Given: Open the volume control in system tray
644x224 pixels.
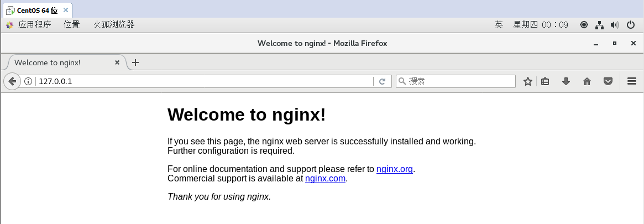Looking at the screenshot, I should [615, 24].
